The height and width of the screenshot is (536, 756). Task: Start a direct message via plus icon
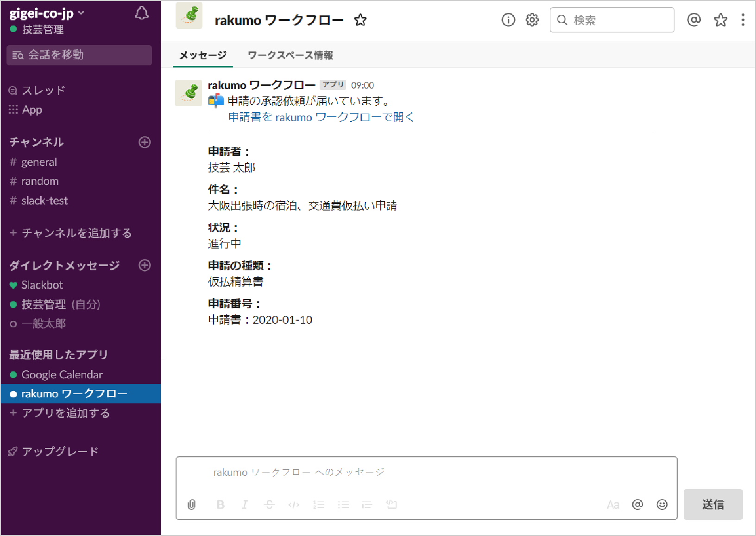coord(145,265)
